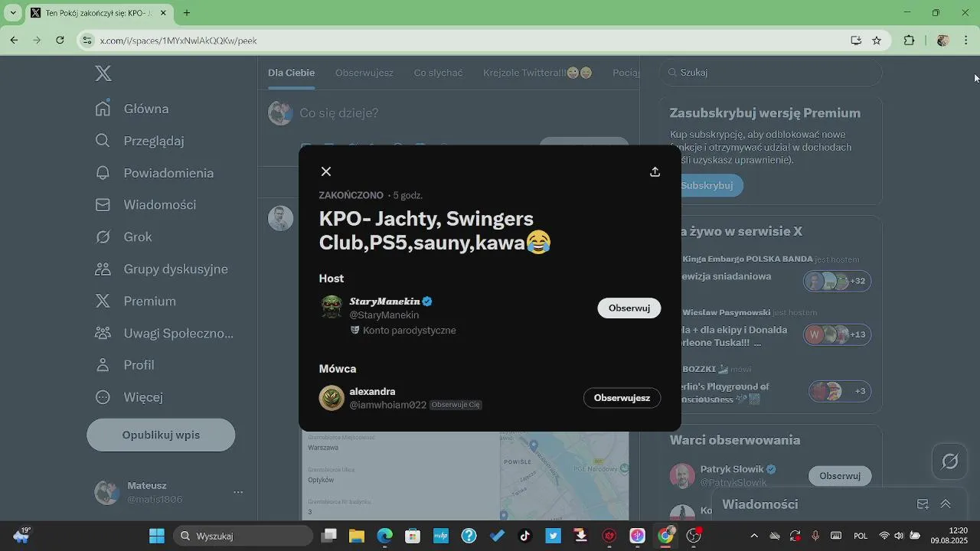The width and height of the screenshot is (980, 551).
Task: Follow StaryManekin with Obserwuj button
Action: [629, 308]
